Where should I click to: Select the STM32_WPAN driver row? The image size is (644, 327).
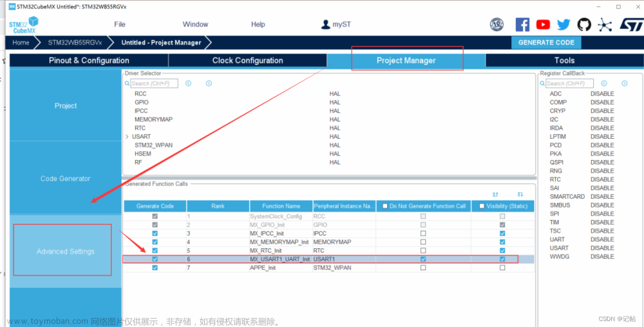pos(154,145)
